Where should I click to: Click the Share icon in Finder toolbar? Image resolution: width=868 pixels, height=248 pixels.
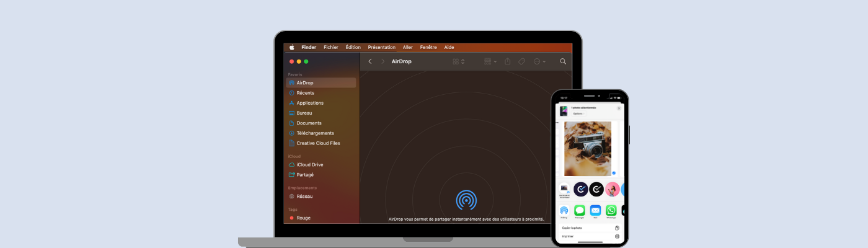pyautogui.click(x=507, y=61)
